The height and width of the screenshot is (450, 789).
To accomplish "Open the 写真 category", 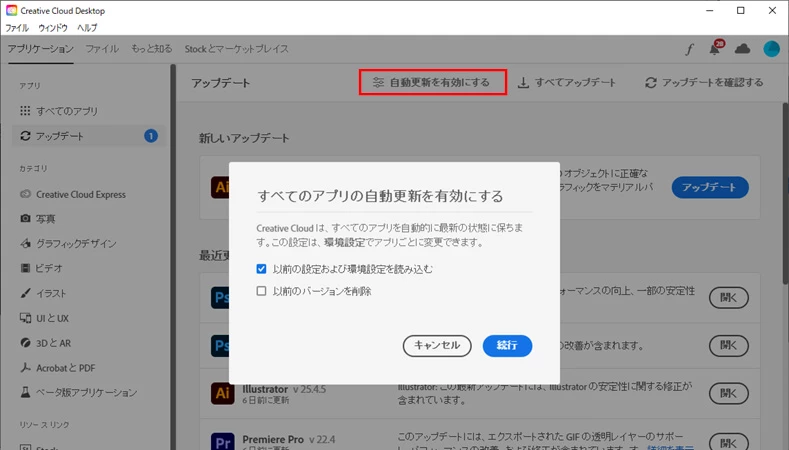I will coord(38,219).
